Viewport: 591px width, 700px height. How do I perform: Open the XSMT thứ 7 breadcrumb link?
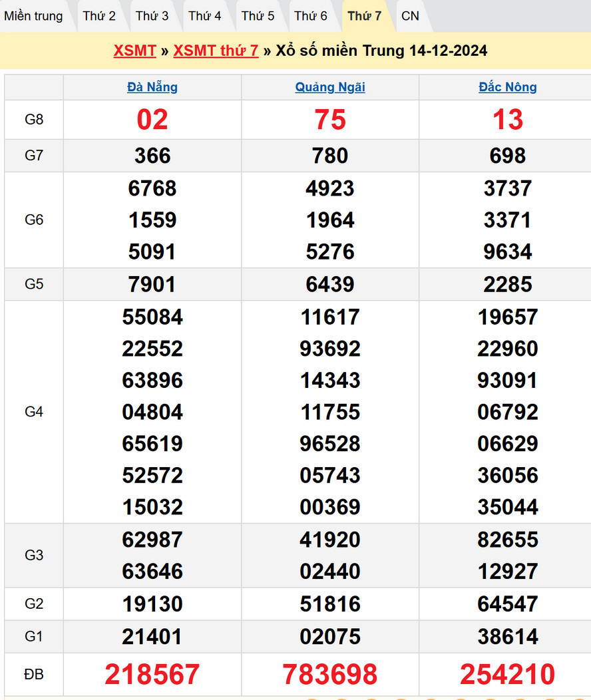click(x=216, y=51)
